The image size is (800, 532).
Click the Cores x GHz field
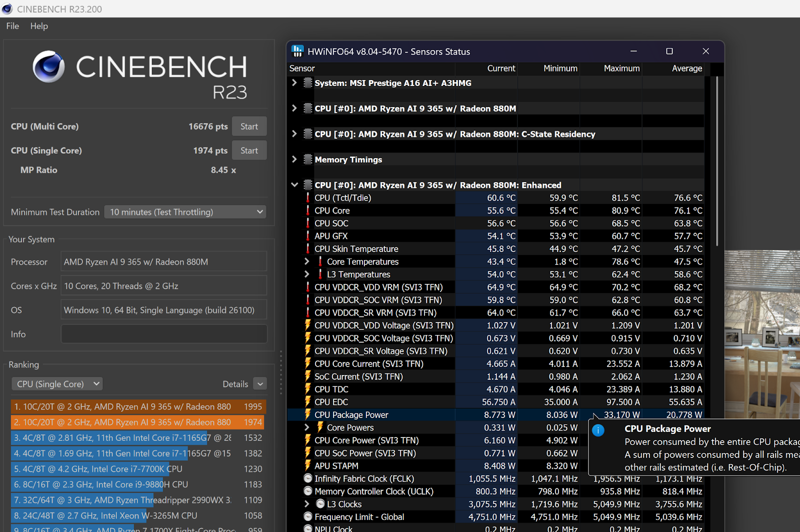click(164, 286)
